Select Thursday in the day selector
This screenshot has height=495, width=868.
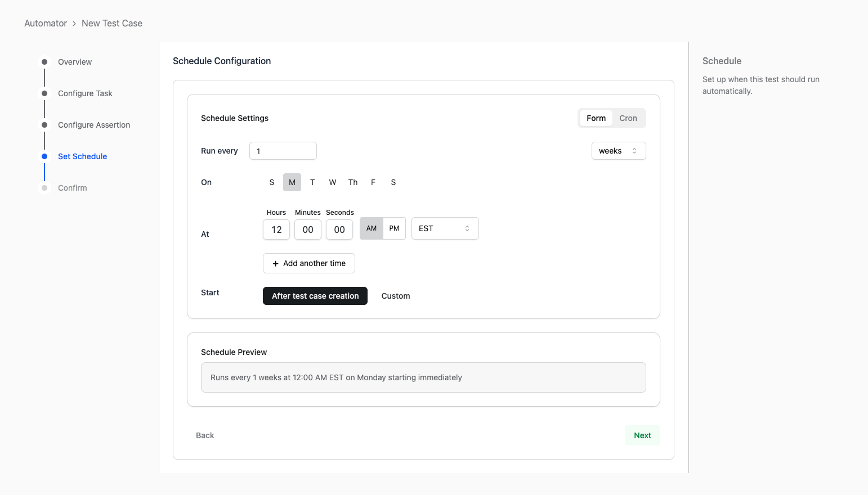coord(353,182)
